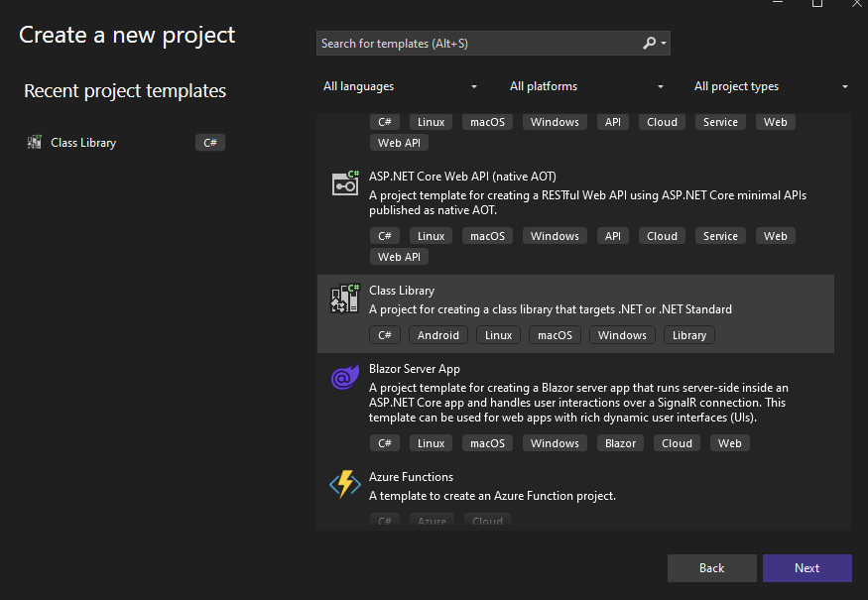The height and width of the screenshot is (600, 868).
Task: Click the ASP.NET Core Web API (native AOT) template icon
Action: [345, 183]
